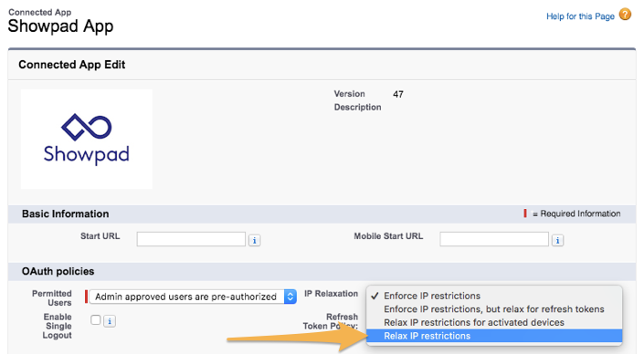This screenshot has width=644, height=354.
Task: Open the Permitted Users dropdown
Action: (193, 297)
